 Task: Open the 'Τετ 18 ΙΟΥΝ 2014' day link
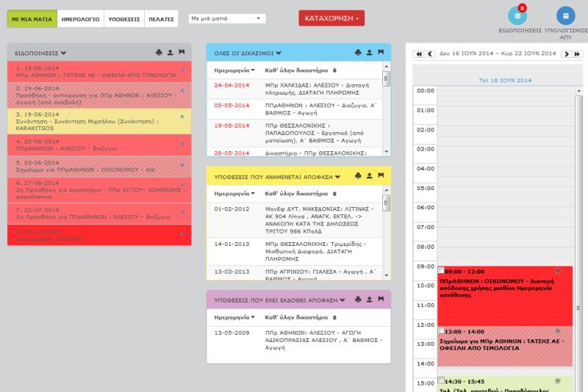tap(505, 80)
